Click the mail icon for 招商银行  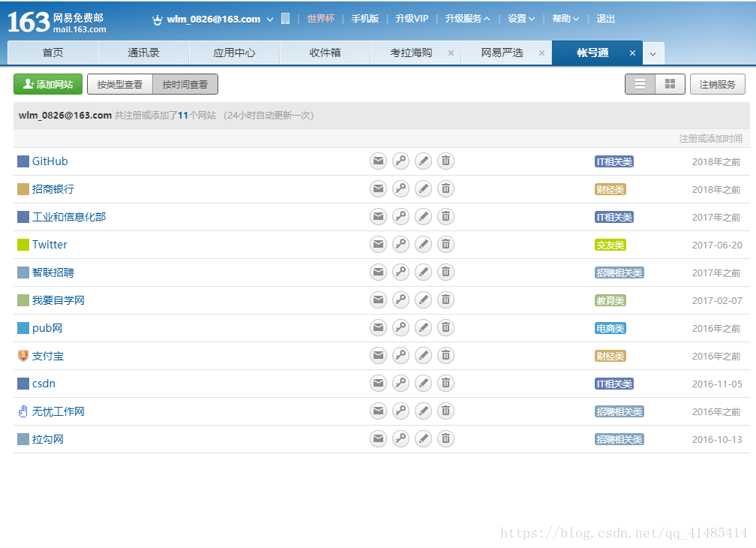(379, 188)
